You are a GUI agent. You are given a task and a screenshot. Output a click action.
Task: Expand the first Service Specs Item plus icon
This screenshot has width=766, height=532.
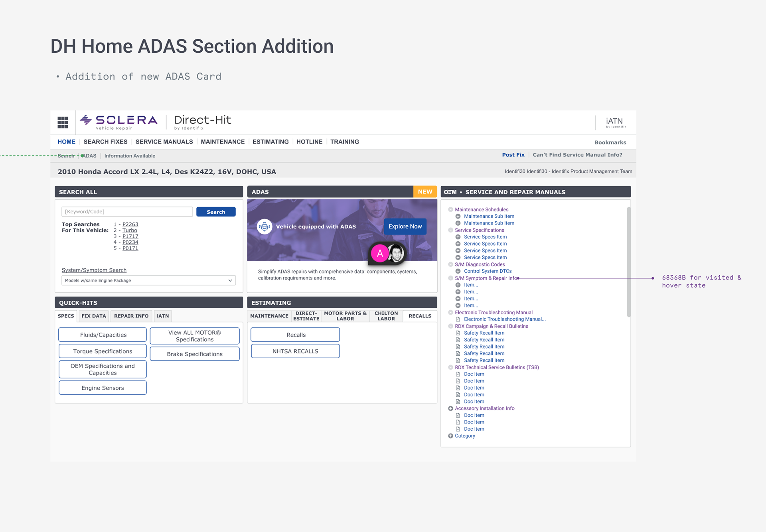[x=458, y=237]
